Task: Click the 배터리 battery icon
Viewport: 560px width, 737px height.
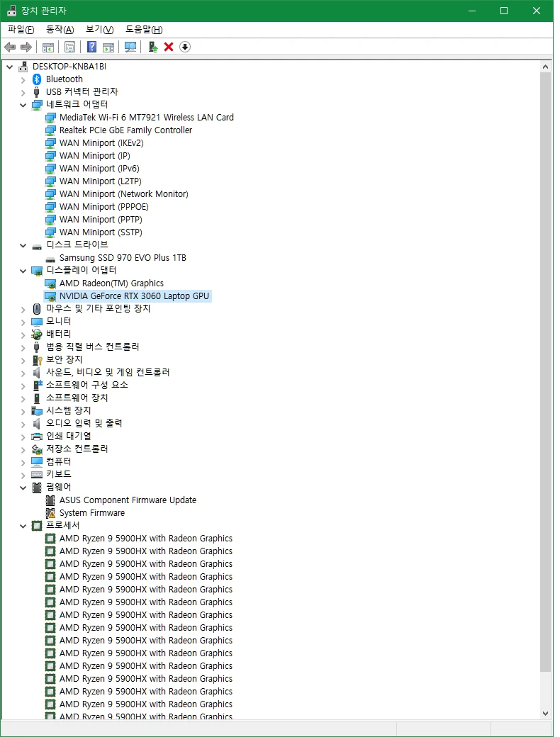Action: click(37, 334)
